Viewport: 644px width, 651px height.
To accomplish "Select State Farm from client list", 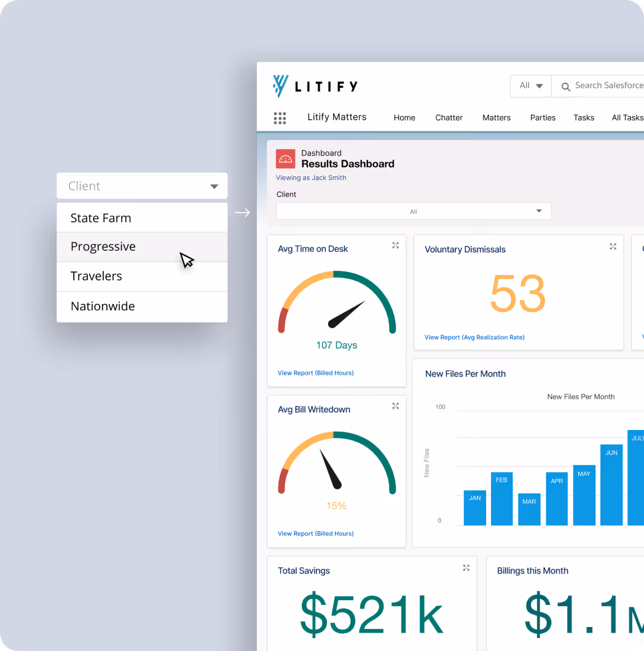I will 142,217.
